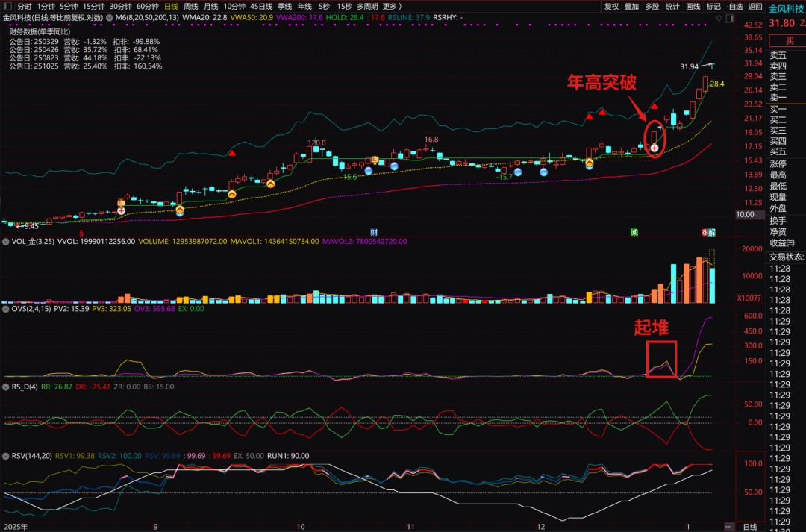This screenshot has width=806, height=532.
Task: Click -自选 to remove from watchlist
Action: coord(734,6)
